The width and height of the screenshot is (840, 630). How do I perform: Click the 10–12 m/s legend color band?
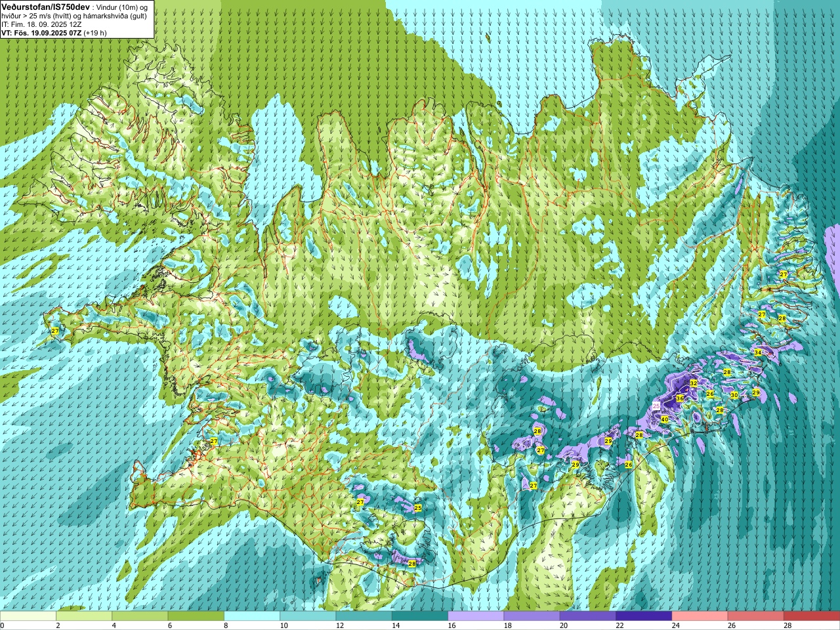pos(308,616)
